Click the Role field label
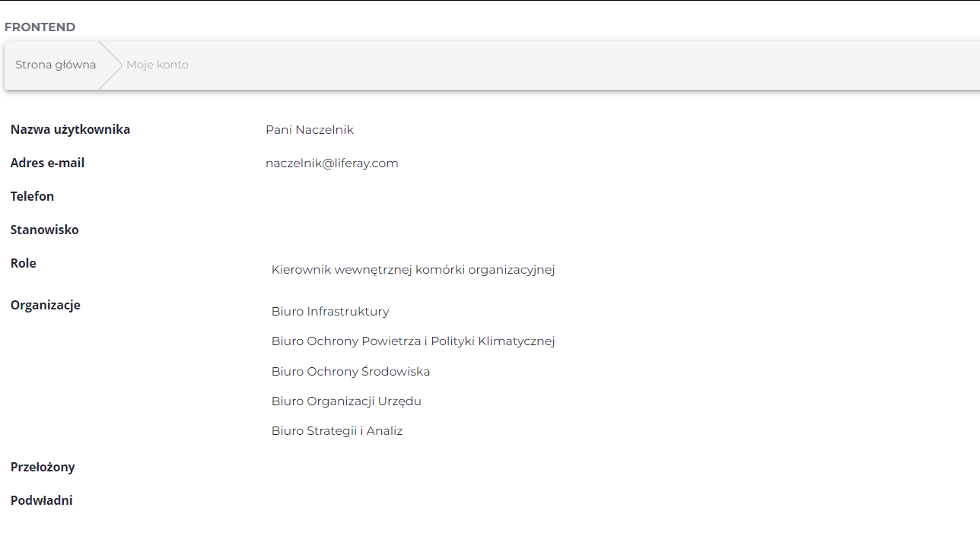 tap(23, 264)
